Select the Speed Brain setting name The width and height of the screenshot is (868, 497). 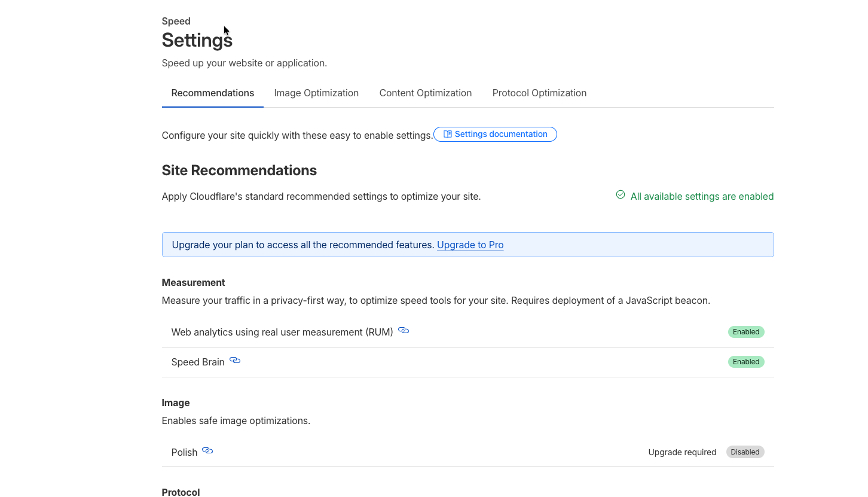point(198,362)
